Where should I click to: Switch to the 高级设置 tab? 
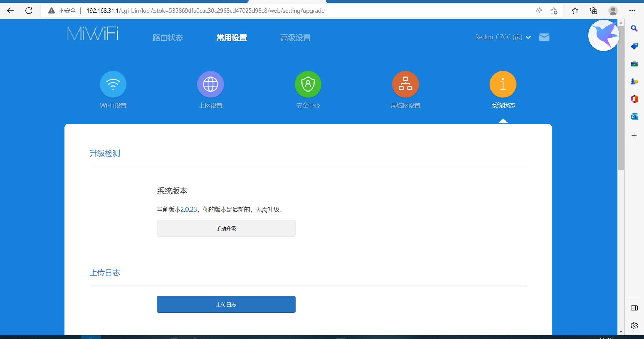click(x=295, y=38)
